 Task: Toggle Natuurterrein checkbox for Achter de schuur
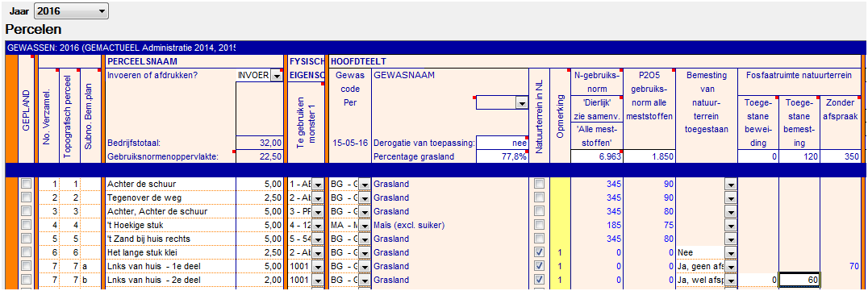pyautogui.click(x=539, y=184)
